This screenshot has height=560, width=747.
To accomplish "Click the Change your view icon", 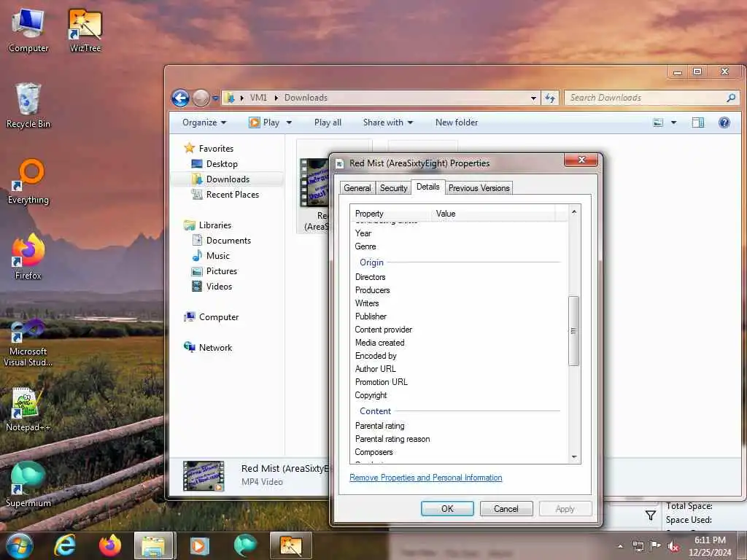I will (x=658, y=122).
